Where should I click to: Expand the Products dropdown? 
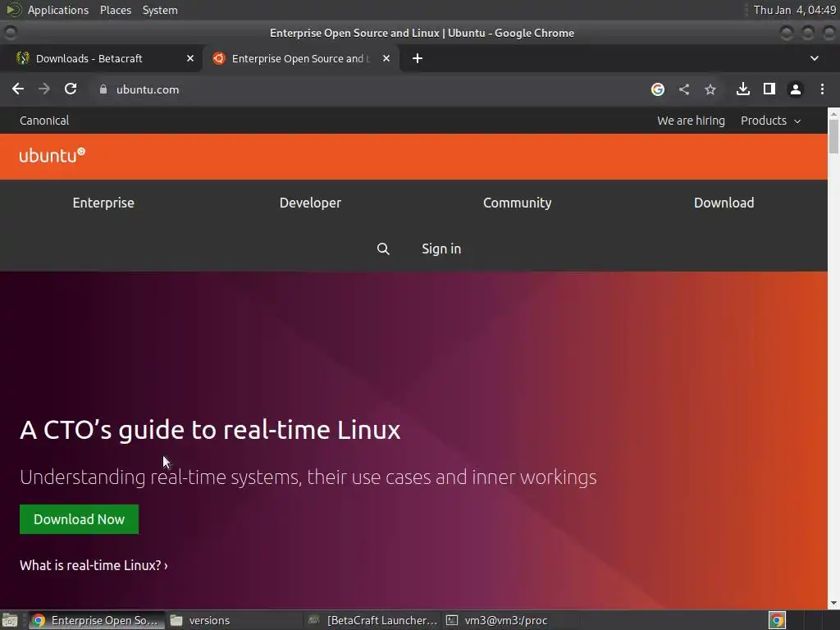pos(770,121)
